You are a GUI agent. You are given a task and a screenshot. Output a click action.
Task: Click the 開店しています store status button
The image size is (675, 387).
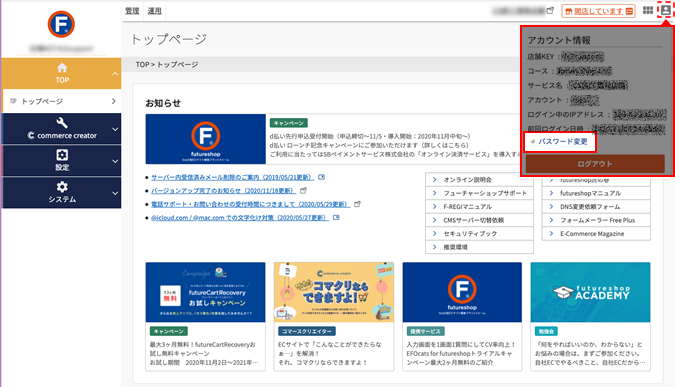[x=599, y=11]
